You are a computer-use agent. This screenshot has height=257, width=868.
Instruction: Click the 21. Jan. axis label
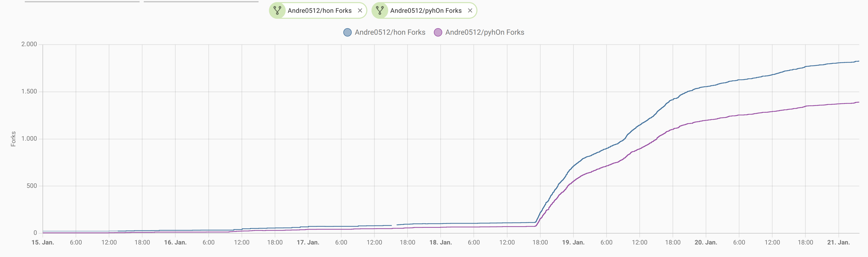tap(839, 242)
